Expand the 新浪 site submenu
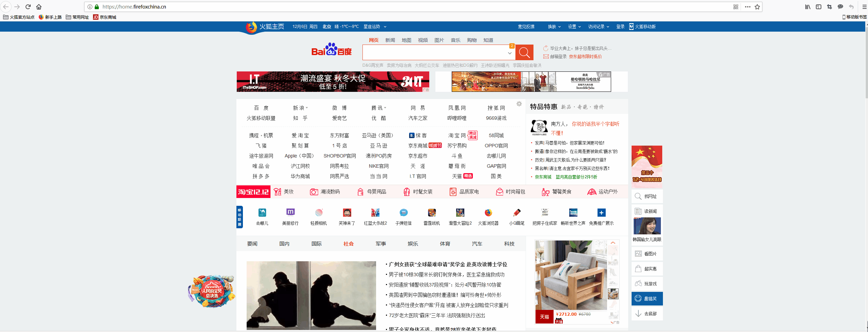This screenshot has height=332, width=868. [x=307, y=108]
